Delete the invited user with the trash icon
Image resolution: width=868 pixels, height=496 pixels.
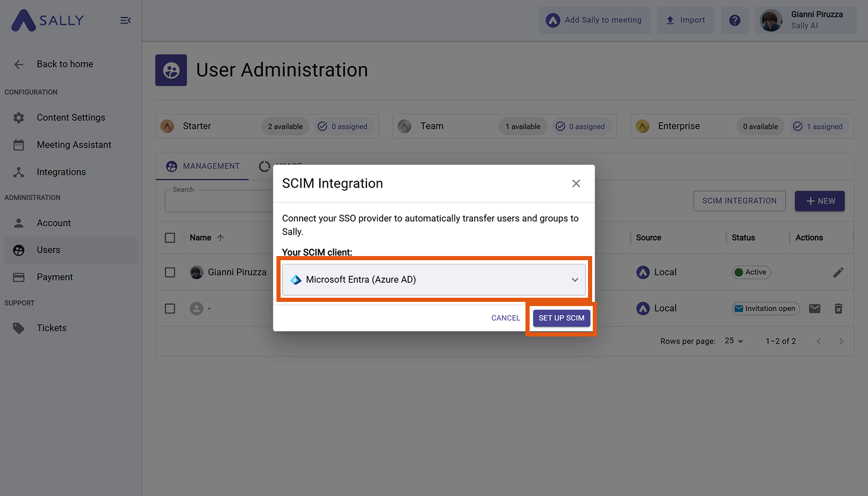point(838,308)
